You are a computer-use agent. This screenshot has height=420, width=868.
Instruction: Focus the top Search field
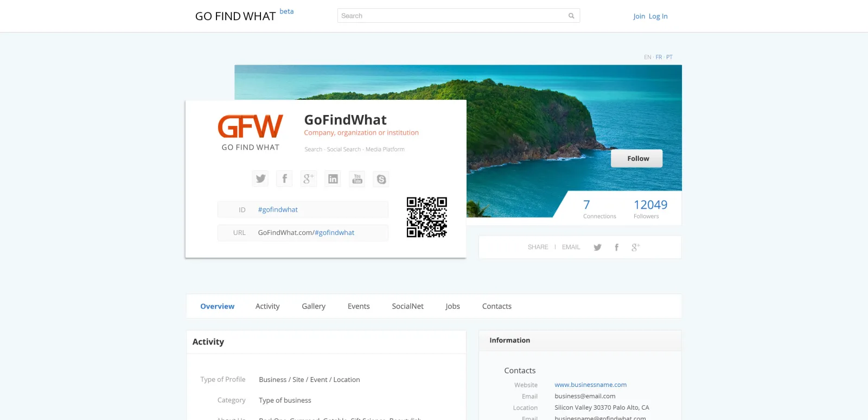click(x=458, y=16)
